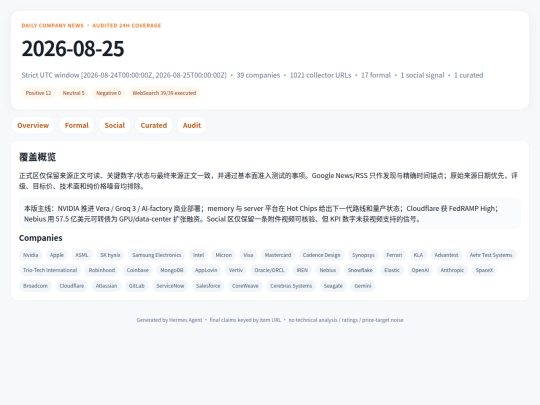Image resolution: width=540 pixels, height=405 pixels.
Task: Select the GitLab company chip
Action: click(137, 286)
